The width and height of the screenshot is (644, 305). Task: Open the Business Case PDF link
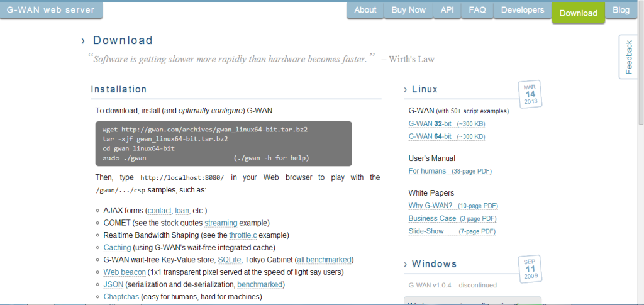452,218
